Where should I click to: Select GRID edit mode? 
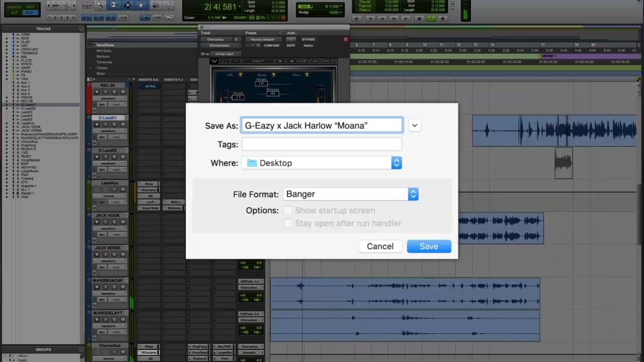click(30, 12)
